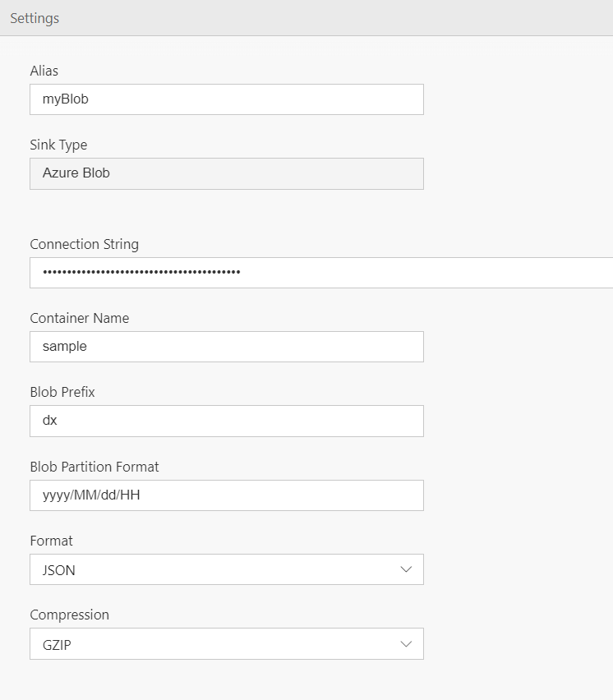Click the Connection String label
The height and width of the screenshot is (700, 613).
(85, 244)
